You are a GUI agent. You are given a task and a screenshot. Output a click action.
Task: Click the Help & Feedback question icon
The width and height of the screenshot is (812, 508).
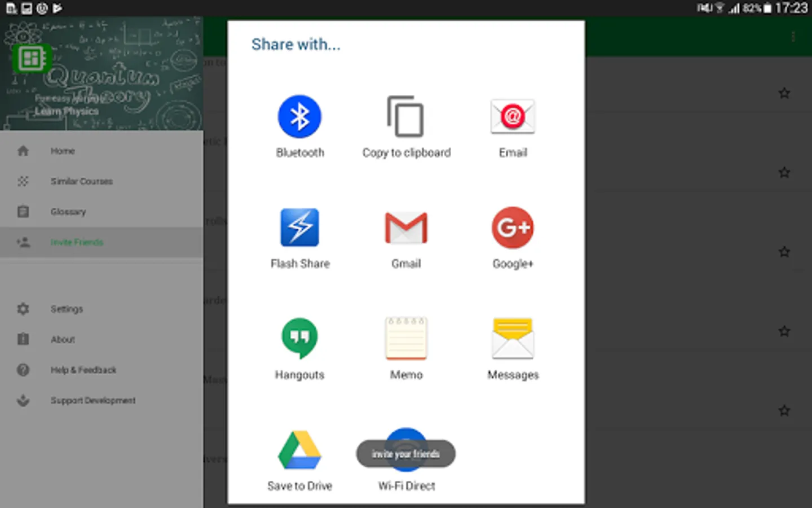coord(23,370)
